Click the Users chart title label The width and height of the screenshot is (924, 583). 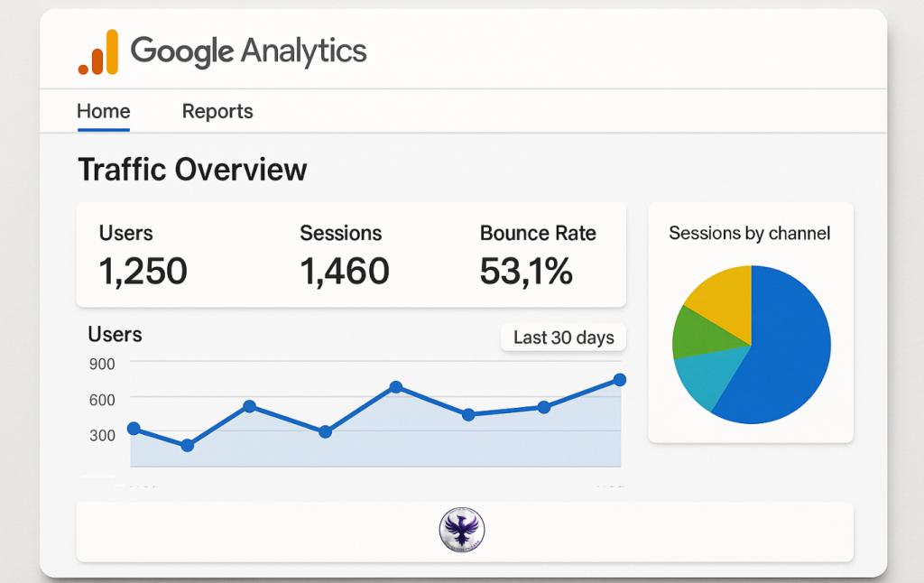[115, 335]
